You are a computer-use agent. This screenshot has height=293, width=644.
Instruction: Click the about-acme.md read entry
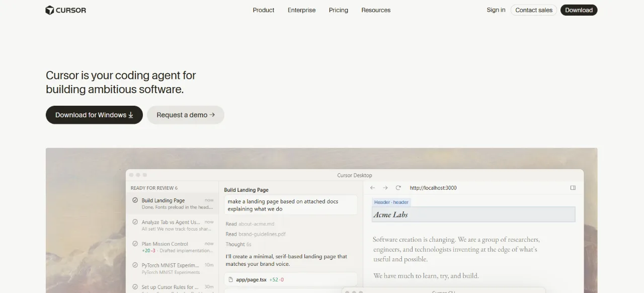pyautogui.click(x=250, y=224)
